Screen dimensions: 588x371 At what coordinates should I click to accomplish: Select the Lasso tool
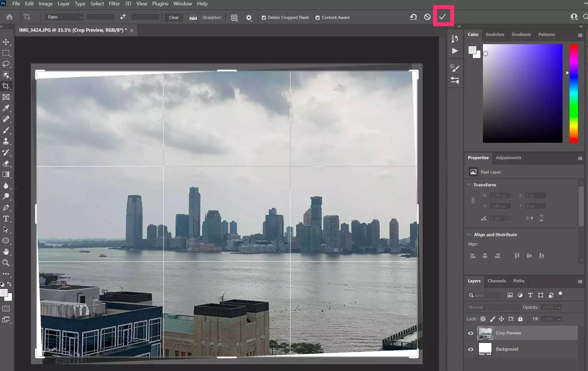click(6, 64)
